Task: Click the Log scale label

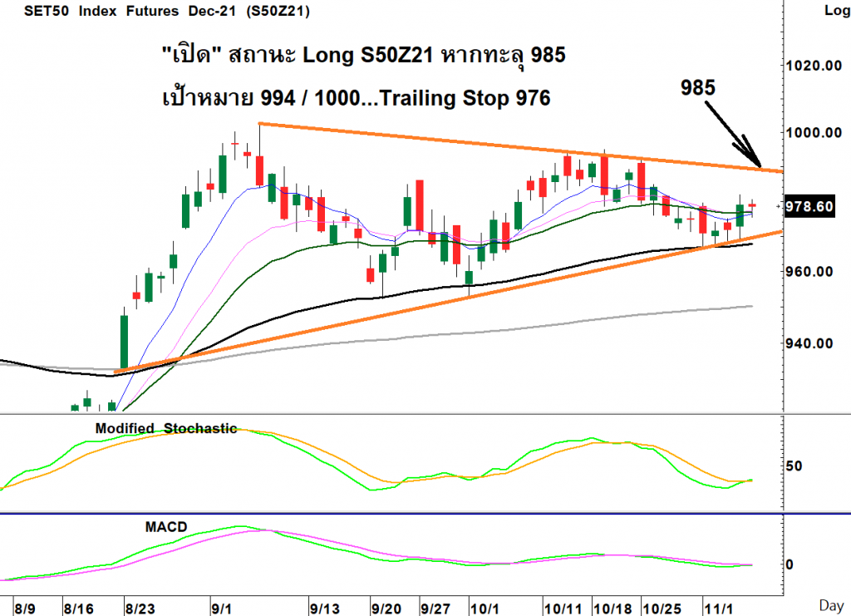Action: [838, 10]
